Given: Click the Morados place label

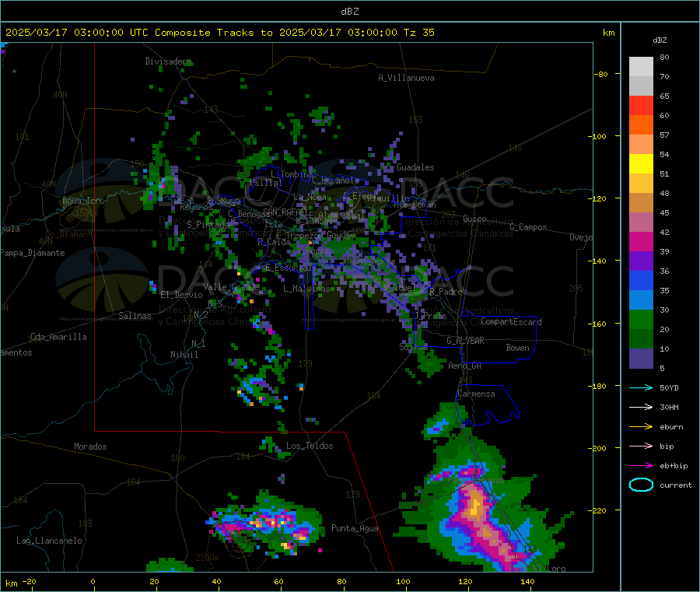Looking at the screenshot, I should (x=90, y=447).
